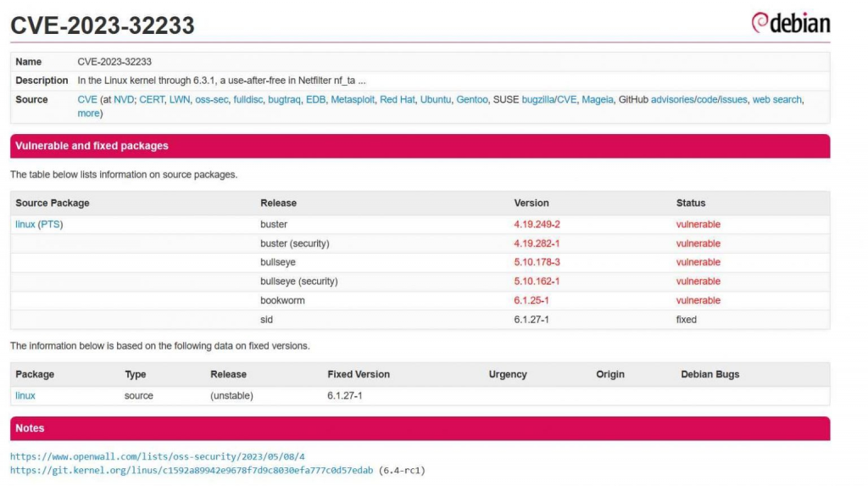
Task: Open the Metasploit link
Action: tap(353, 99)
